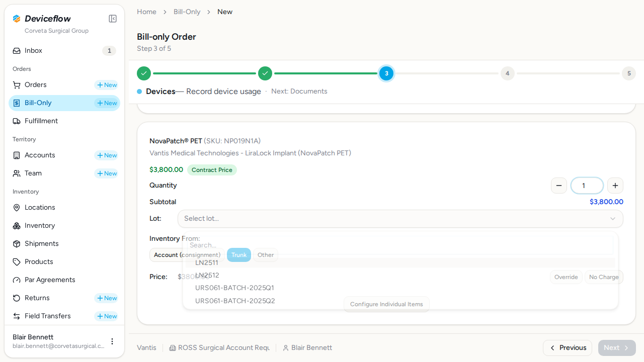Go to the Previous step
Image resolution: width=644 pixels, height=362 pixels.
(568, 348)
